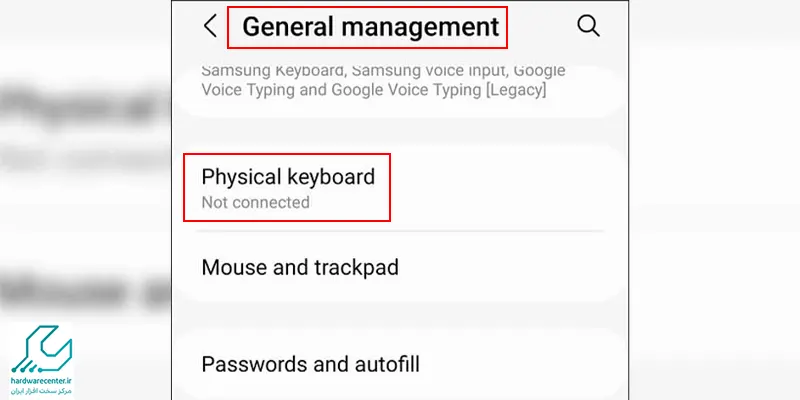Click the General management header title
The width and height of the screenshot is (800, 400).
370,27
